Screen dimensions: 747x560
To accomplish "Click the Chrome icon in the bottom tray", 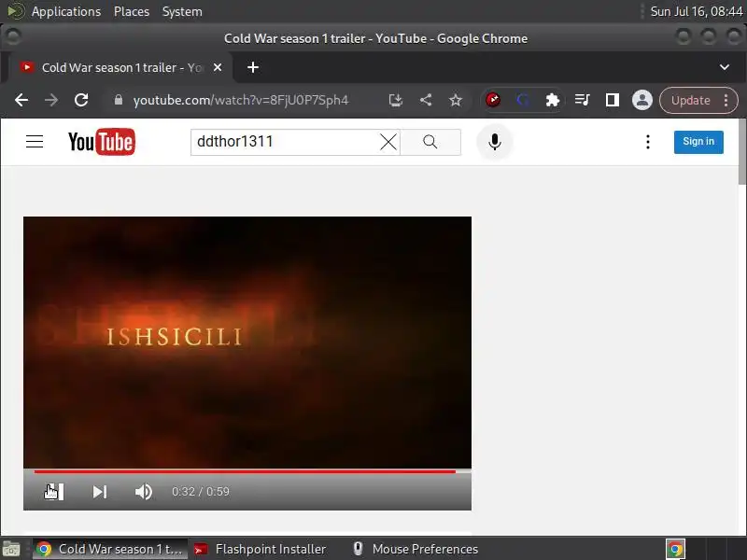I will (675, 549).
